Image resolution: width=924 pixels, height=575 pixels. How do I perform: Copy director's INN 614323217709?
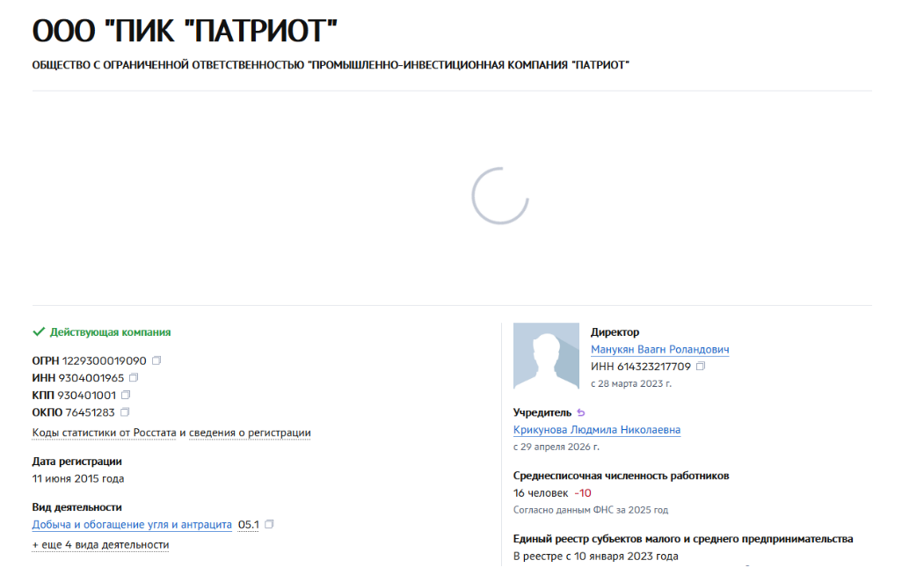coord(700,367)
